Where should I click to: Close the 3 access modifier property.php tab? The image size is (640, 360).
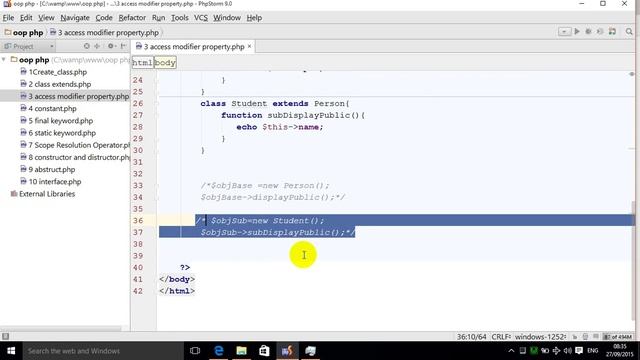pos(249,46)
